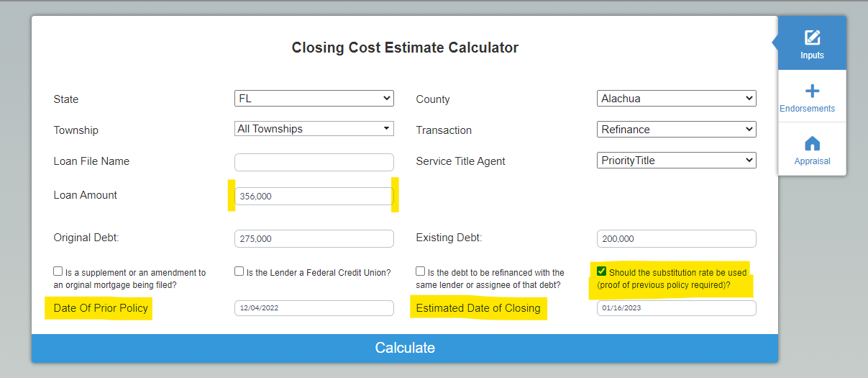This screenshot has width=868, height=378.
Task: Select the Loan Amount field
Action: coord(314,196)
